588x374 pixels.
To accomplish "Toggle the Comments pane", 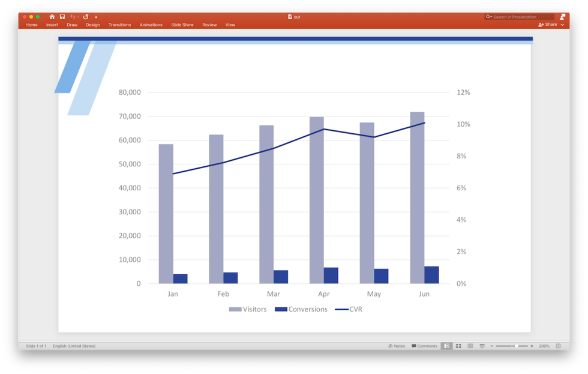I will click(424, 346).
